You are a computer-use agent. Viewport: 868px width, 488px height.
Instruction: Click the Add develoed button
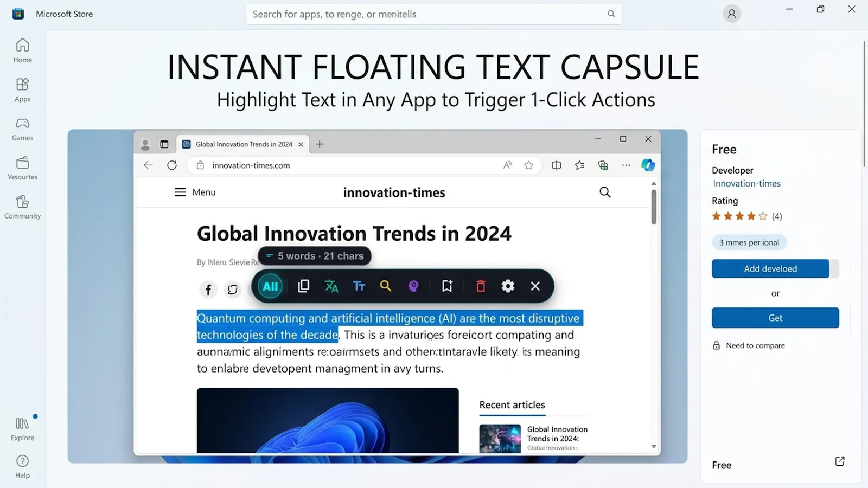pos(770,268)
